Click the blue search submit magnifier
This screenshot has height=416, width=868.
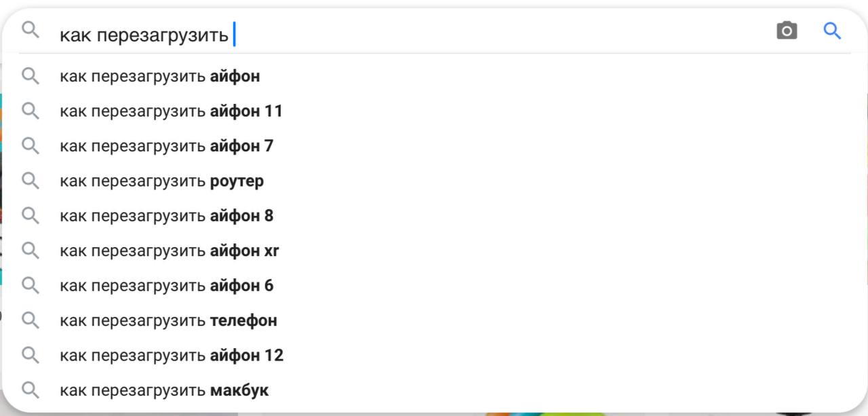(x=832, y=31)
